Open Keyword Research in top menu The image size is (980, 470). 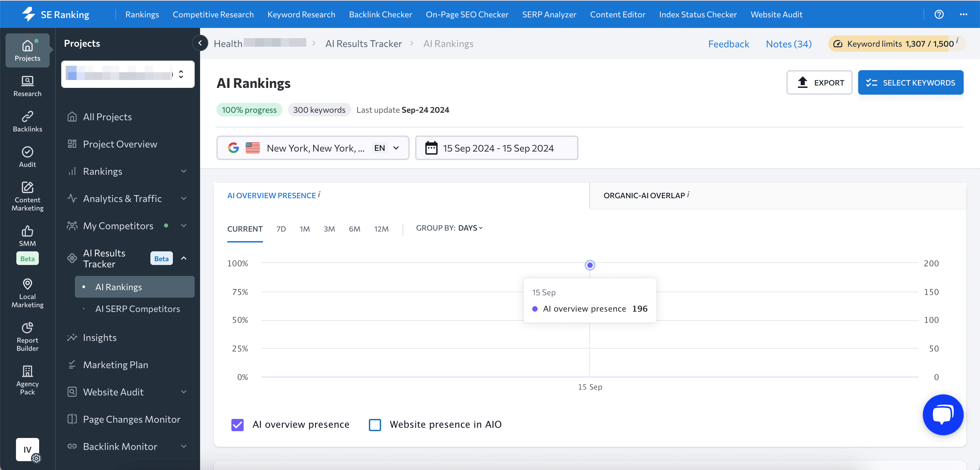point(301,14)
